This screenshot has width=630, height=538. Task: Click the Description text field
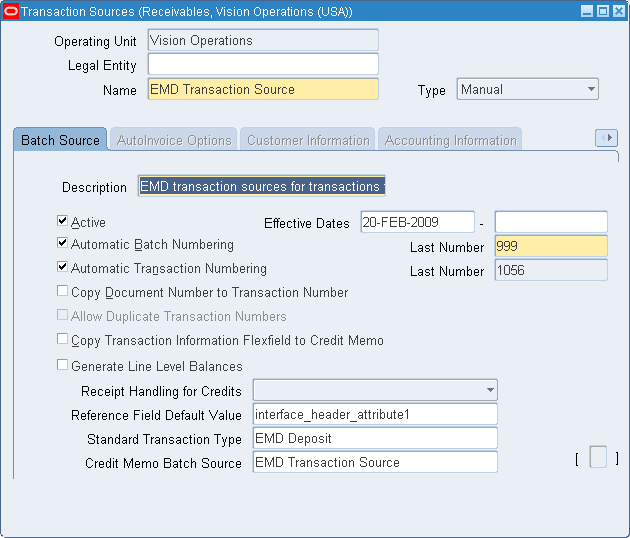click(262, 186)
